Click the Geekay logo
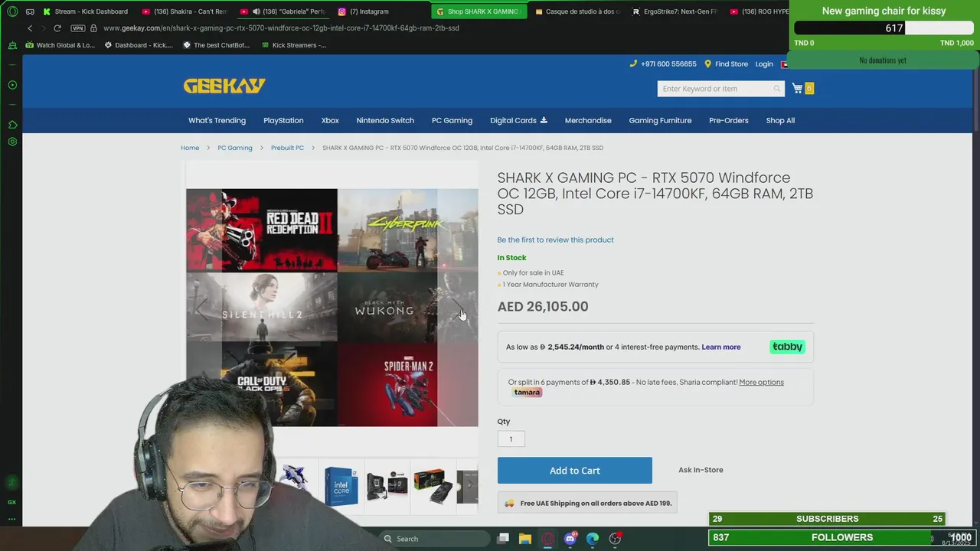Viewport: 980px width, 551px height. [x=224, y=86]
